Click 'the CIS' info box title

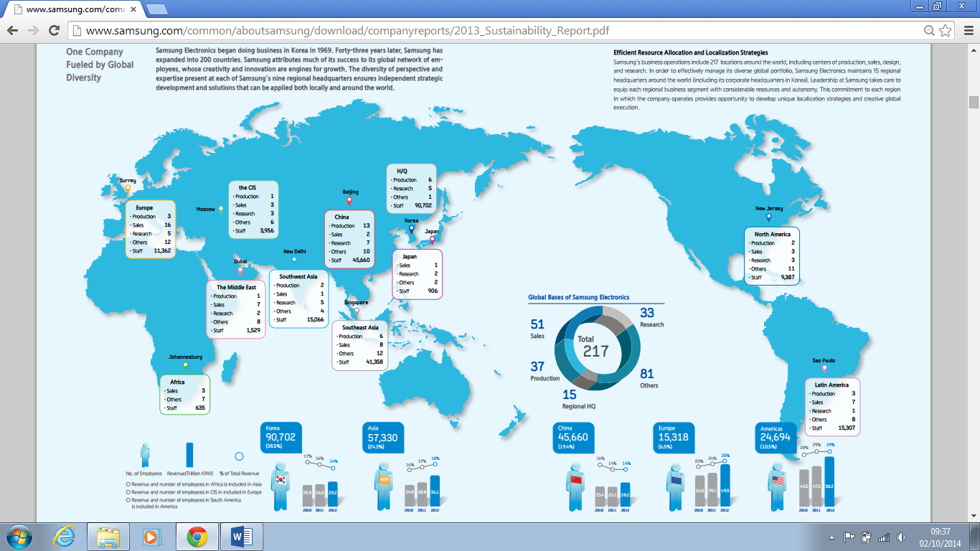248,188
